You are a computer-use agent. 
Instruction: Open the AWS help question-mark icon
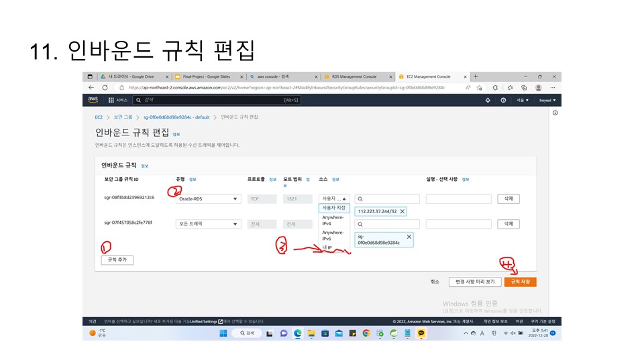503,100
